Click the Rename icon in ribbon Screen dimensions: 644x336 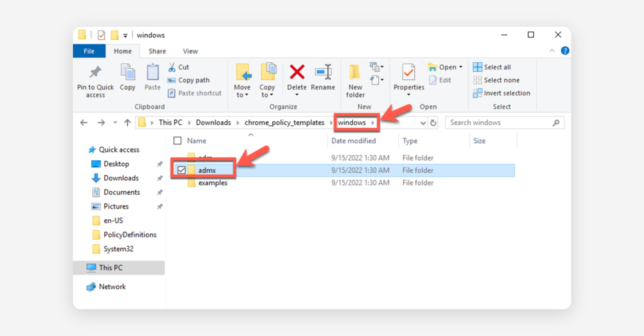[x=323, y=72]
